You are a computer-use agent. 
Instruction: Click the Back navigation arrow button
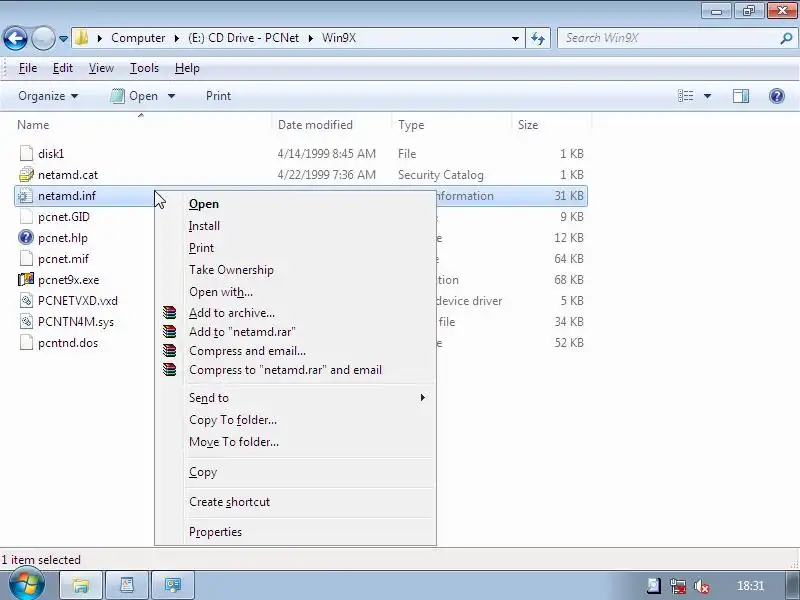15,38
